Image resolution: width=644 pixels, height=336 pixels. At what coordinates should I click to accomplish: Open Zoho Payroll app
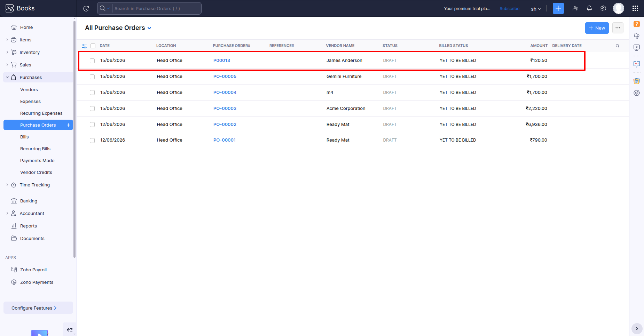coord(33,270)
